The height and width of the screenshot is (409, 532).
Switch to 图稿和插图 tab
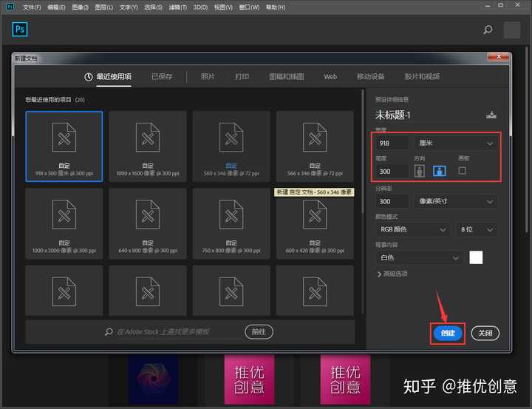click(287, 77)
